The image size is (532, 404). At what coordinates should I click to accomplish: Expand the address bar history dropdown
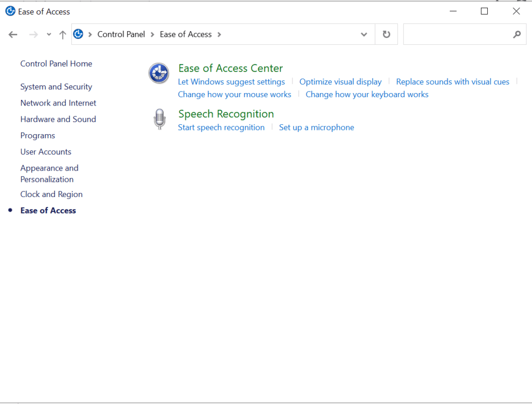pos(364,34)
